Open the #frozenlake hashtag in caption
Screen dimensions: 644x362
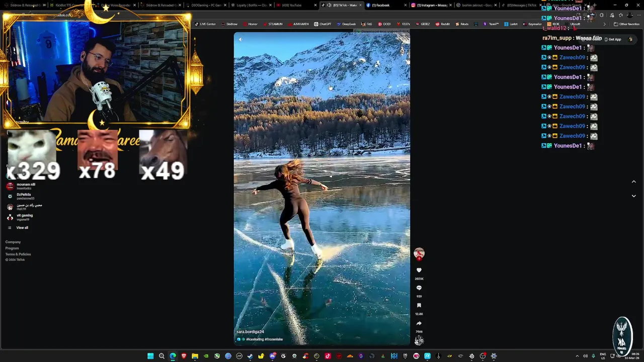[274, 339]
